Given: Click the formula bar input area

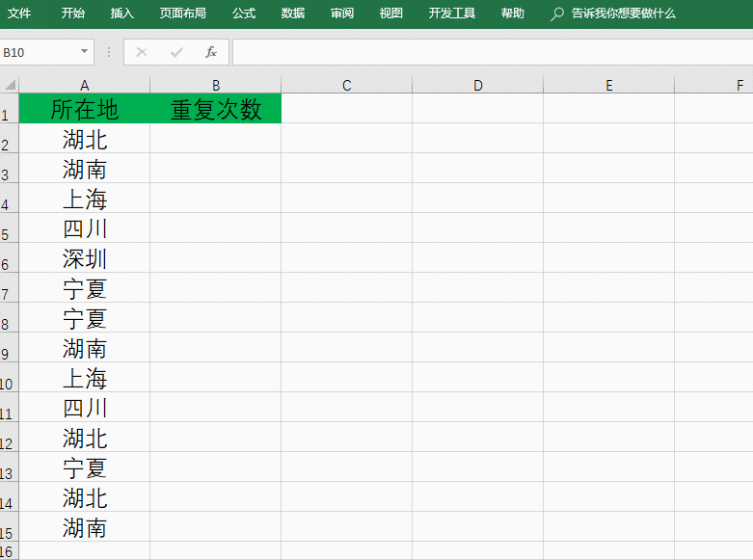Looking at the screenshot, I should [493, 52].
